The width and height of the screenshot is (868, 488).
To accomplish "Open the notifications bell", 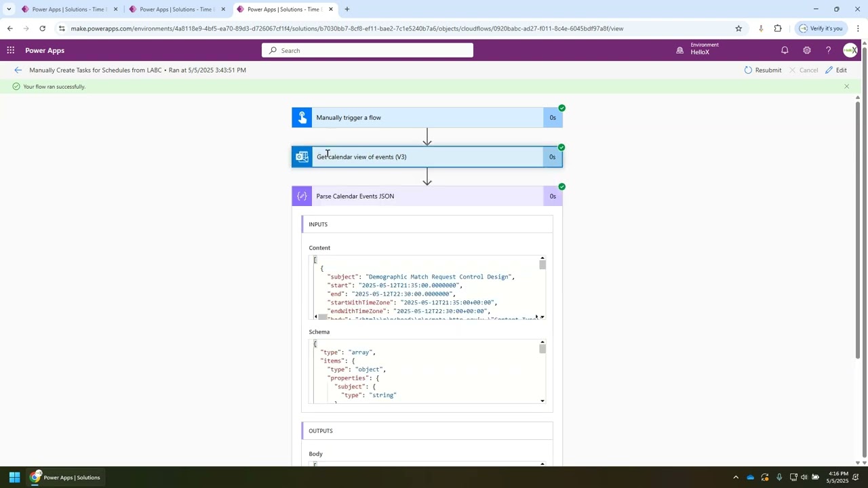I will [x=785, y=50].
